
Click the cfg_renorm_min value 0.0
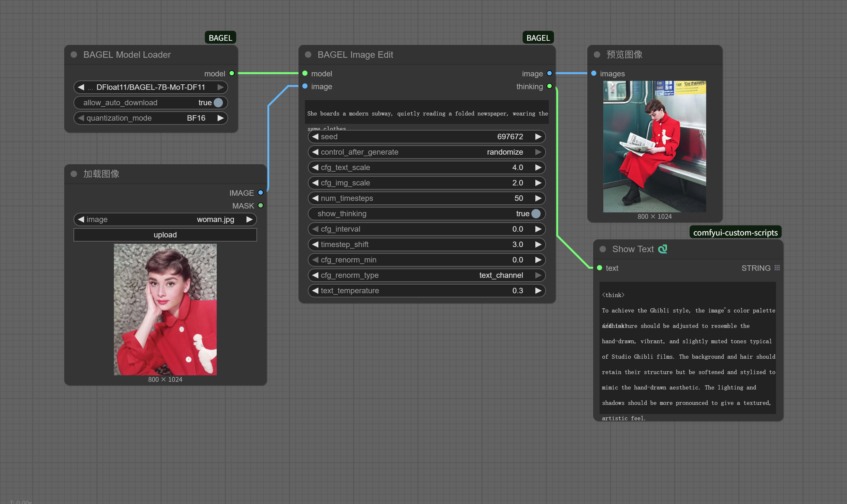[517, 260]
